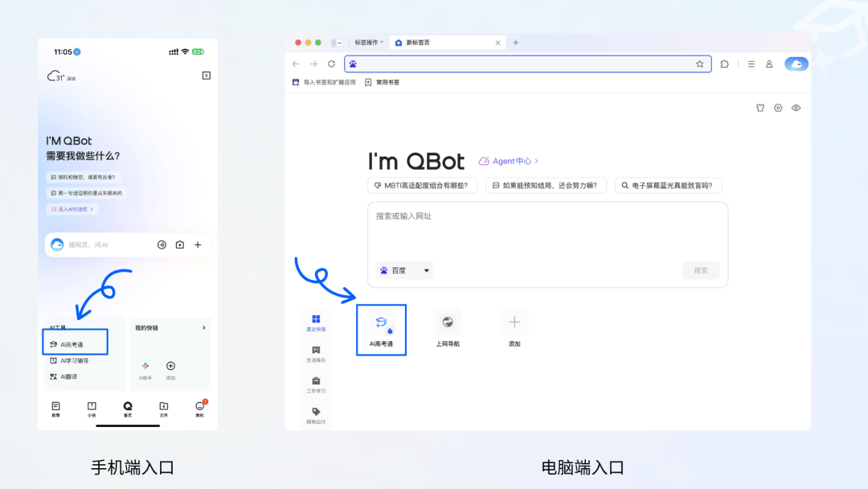Reload the page with refresh icon
This screenshot has width=868, height=489.
331,64
